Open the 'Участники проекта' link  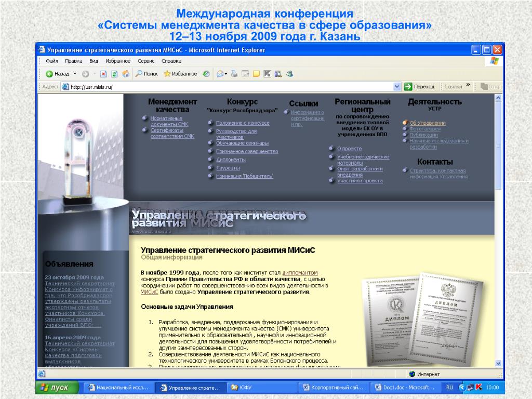[x=360, y=180]
